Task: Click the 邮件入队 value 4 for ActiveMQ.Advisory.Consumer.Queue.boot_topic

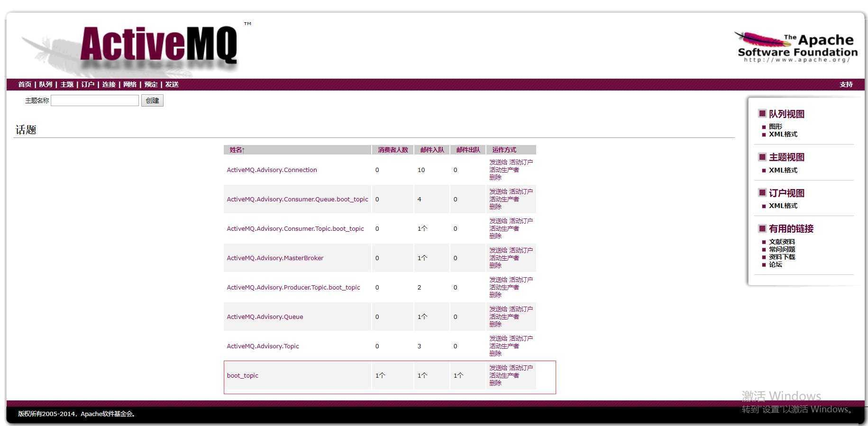Action: click(419, 199)
